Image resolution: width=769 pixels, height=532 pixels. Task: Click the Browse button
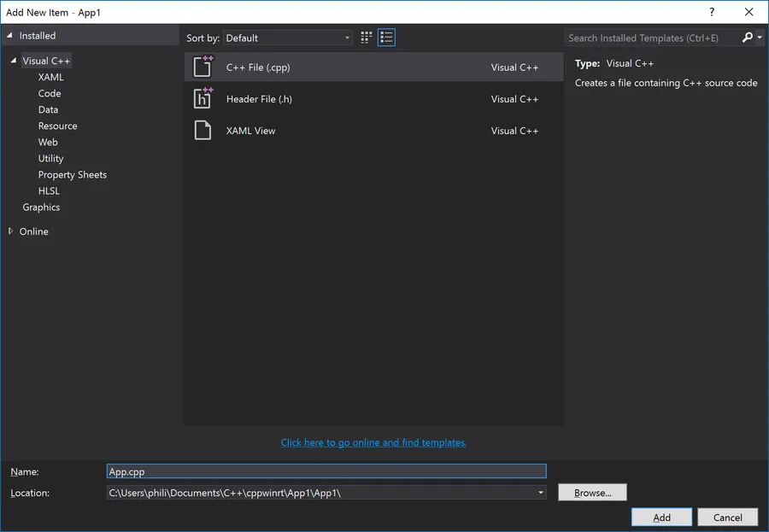pyautogui.click(x=592, y=492)
